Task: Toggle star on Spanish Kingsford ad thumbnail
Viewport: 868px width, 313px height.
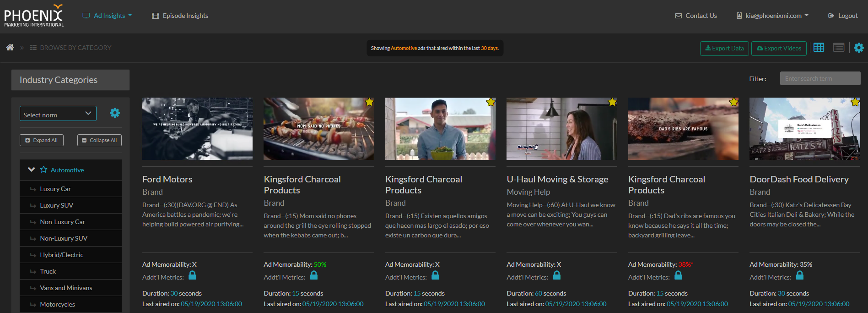Action: tap(491, 102)
